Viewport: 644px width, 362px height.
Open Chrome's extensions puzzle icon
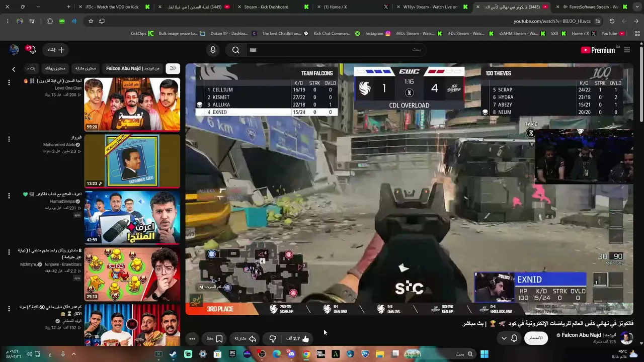[50, 21]
